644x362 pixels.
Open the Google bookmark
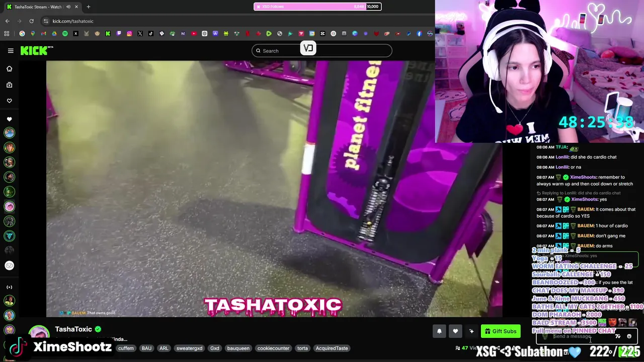click(x=22, y=34)
